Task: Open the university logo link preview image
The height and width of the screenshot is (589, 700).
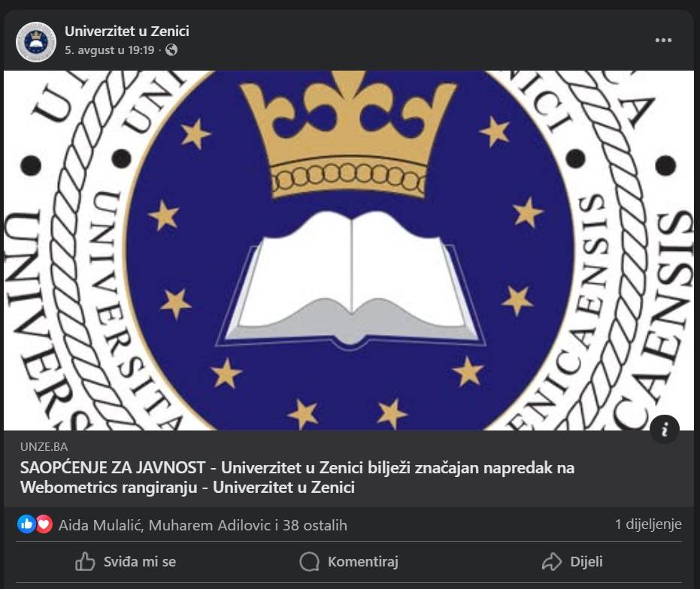Action: (349, 250)
